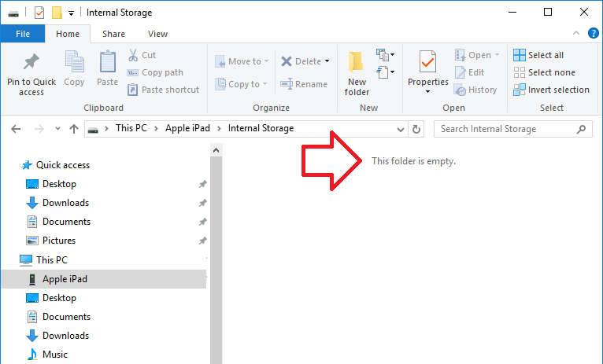
Task: Click the drive icon in title bar
Action: (13, 13)
